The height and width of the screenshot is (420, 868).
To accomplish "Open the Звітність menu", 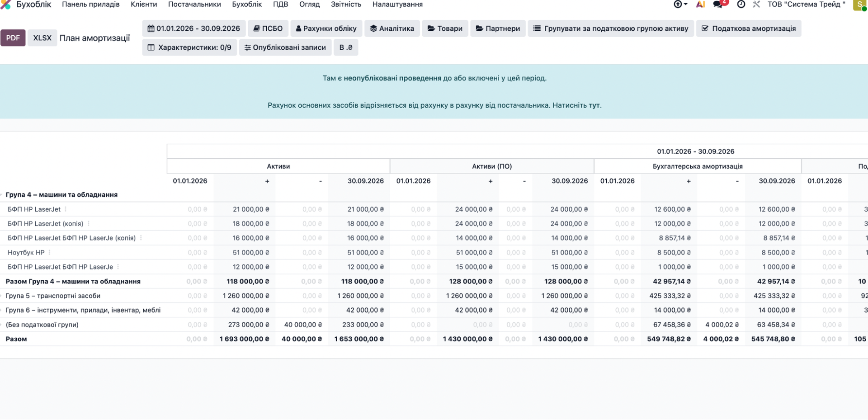I will 346,5.
